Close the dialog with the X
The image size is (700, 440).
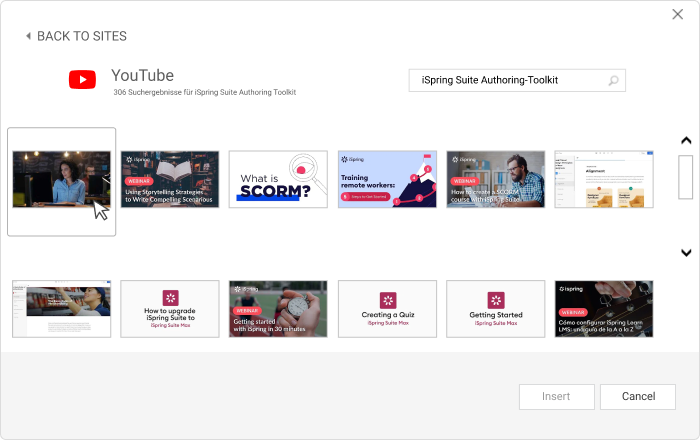click(678, 14)
